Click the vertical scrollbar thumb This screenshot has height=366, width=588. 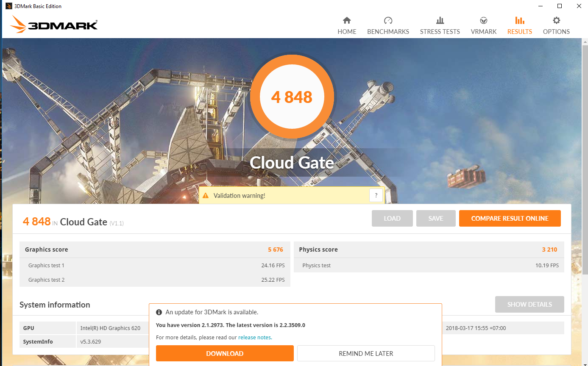pos(585,159)
